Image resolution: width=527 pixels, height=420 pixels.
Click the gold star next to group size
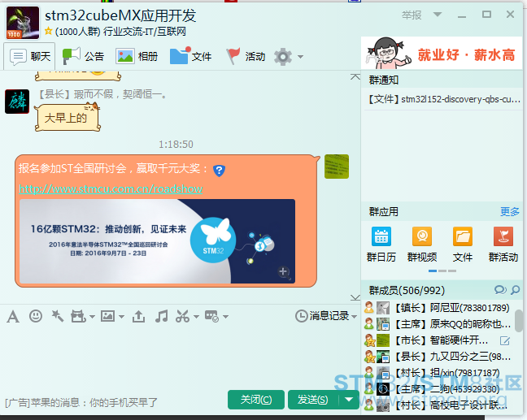point(49,31)
